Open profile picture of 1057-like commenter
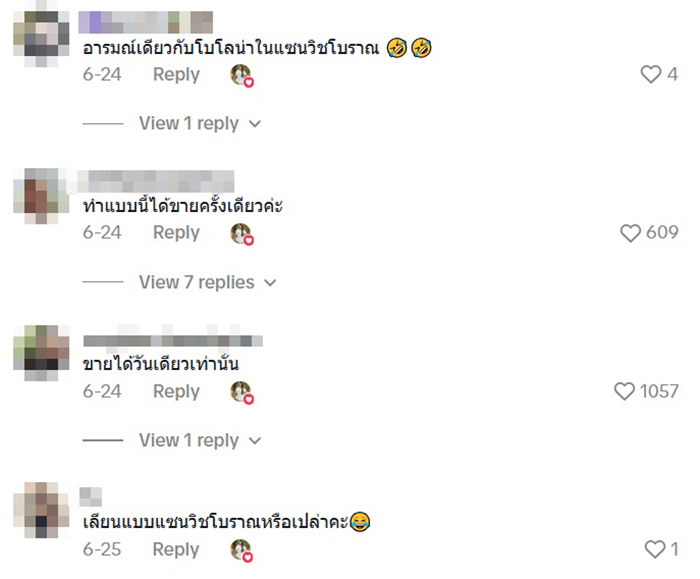Viewport: 700px width, 579px height. 41,353
